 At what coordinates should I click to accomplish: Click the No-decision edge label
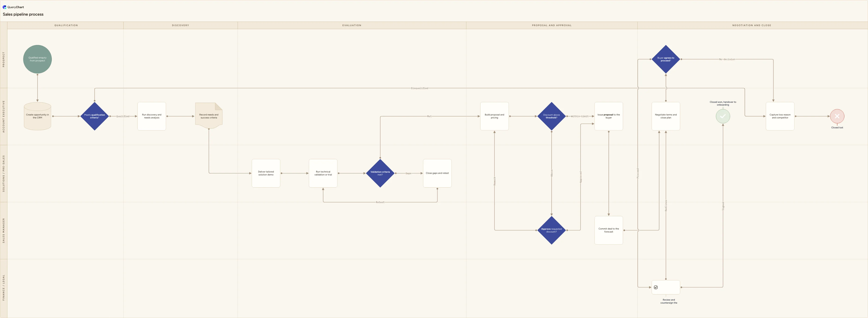[x=727, y=59]
